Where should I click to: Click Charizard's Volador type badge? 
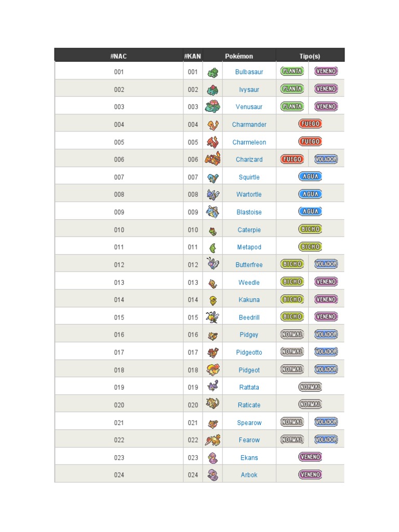coord(326,159)
